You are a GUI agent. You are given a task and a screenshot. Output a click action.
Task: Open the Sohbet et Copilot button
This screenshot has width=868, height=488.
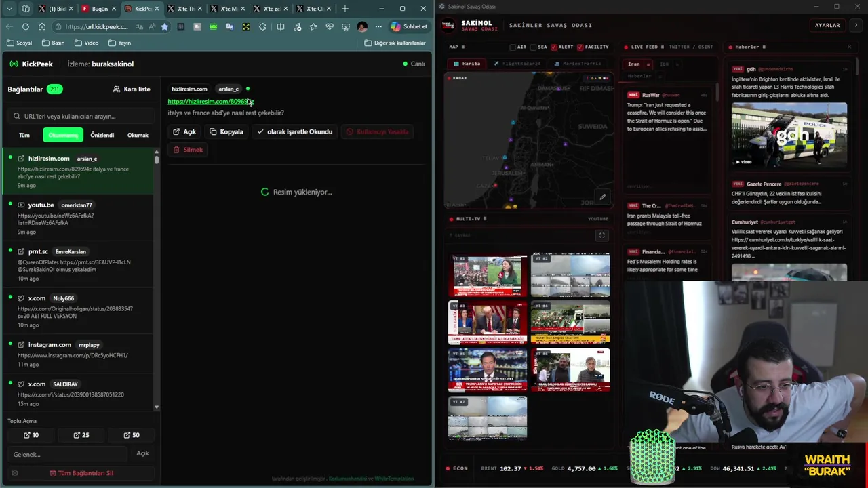(x=410, y=26)
